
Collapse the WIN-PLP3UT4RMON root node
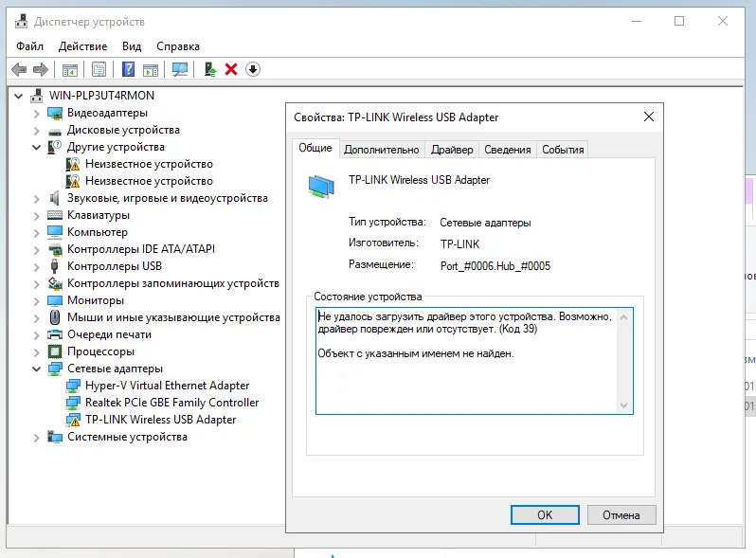click(19, 96)
